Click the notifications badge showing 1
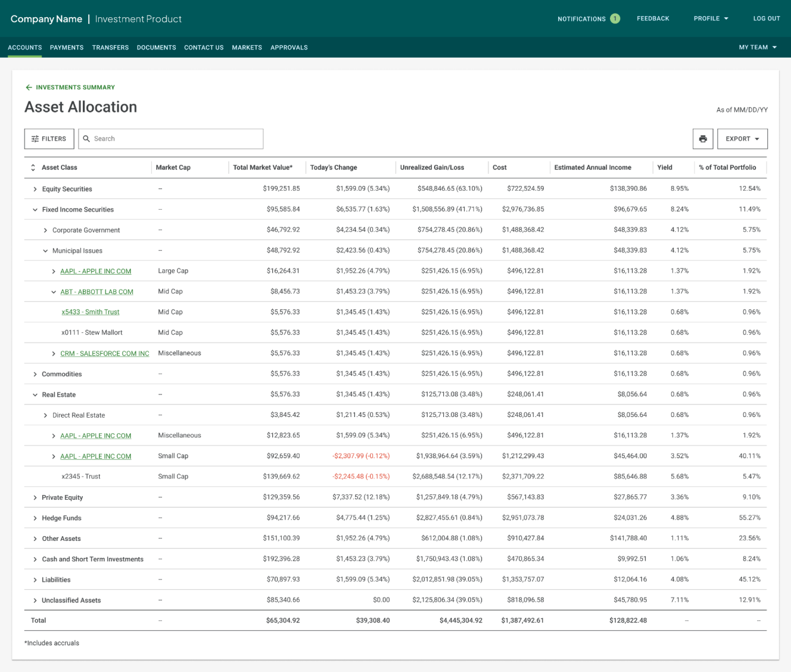 tap(615, 18)
